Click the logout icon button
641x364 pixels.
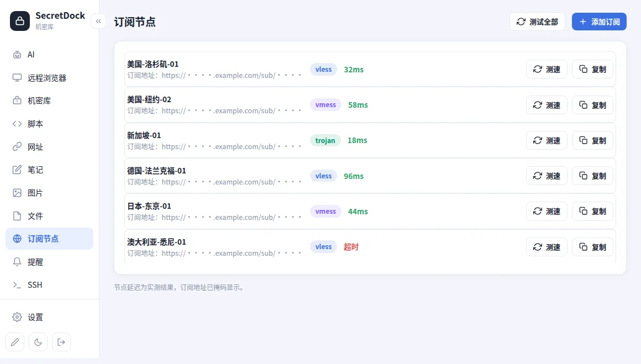click(x=61, y=342)
